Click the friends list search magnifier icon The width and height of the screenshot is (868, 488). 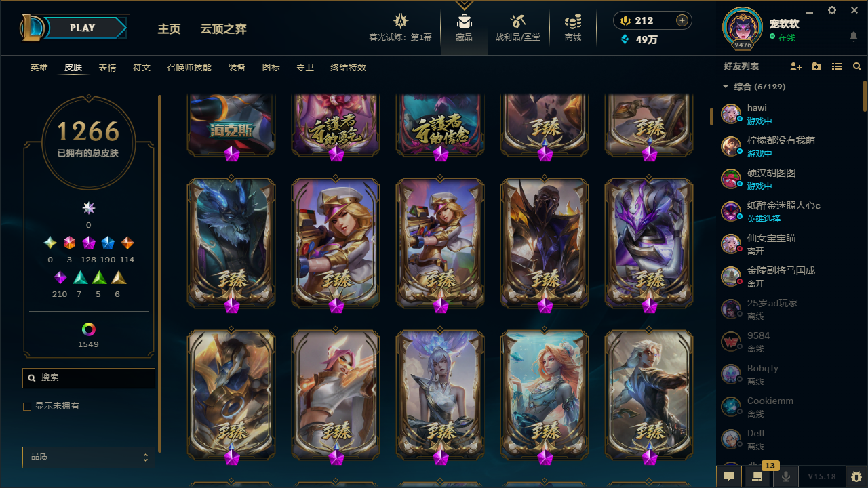coord(857,67)
